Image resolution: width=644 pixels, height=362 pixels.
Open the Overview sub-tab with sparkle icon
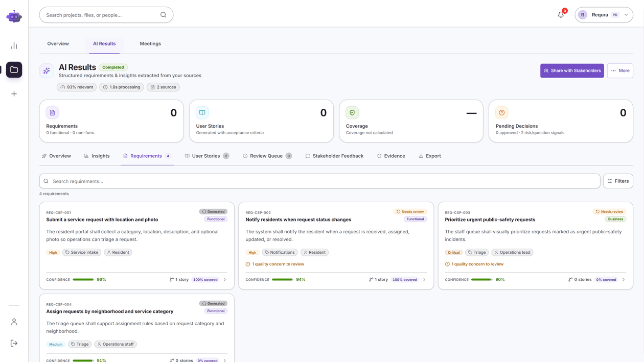point(56,156)
